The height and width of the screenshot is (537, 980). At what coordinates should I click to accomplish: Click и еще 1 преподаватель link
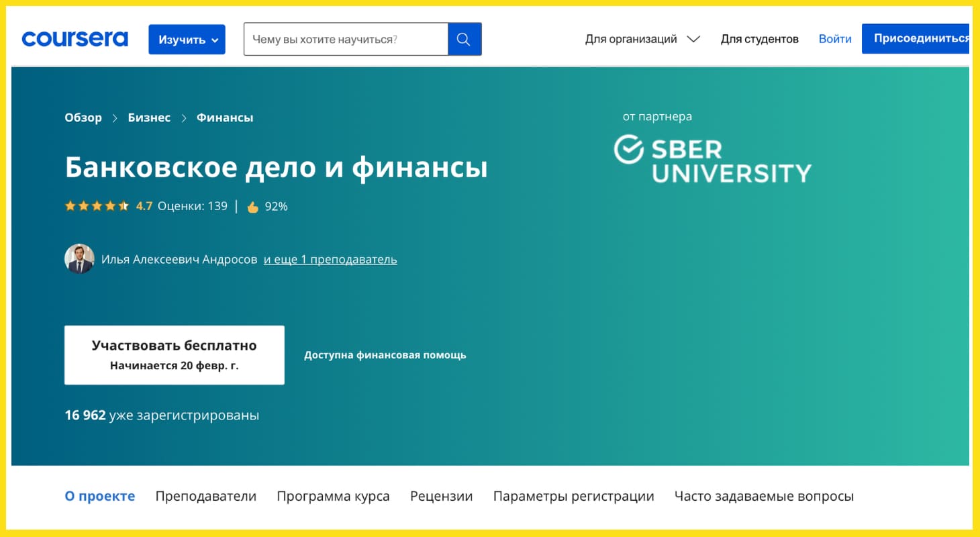coord(330,259)
